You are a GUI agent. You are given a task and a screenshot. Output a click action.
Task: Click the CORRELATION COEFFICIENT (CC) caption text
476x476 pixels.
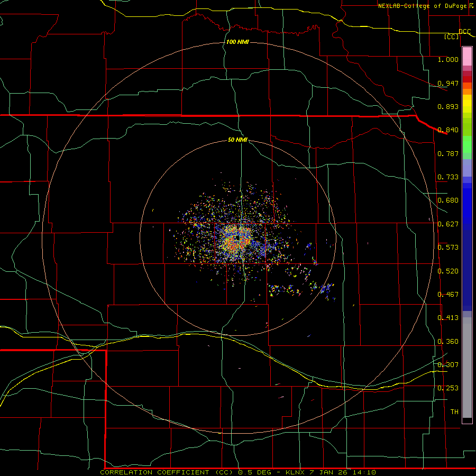point(168,472)
